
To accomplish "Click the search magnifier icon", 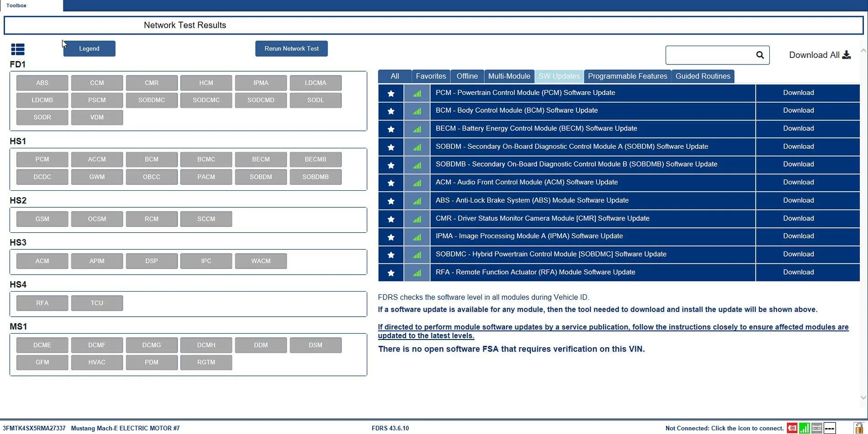I will coord(760,55).
